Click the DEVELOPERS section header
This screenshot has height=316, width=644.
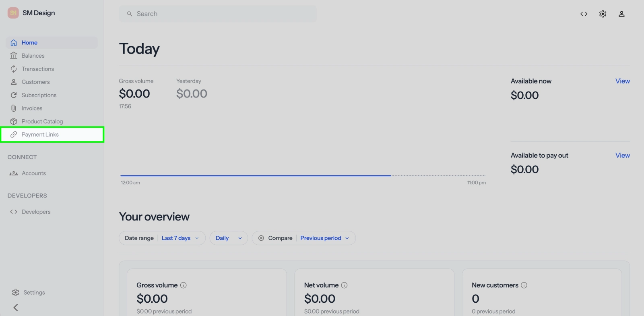coord(27,195)
